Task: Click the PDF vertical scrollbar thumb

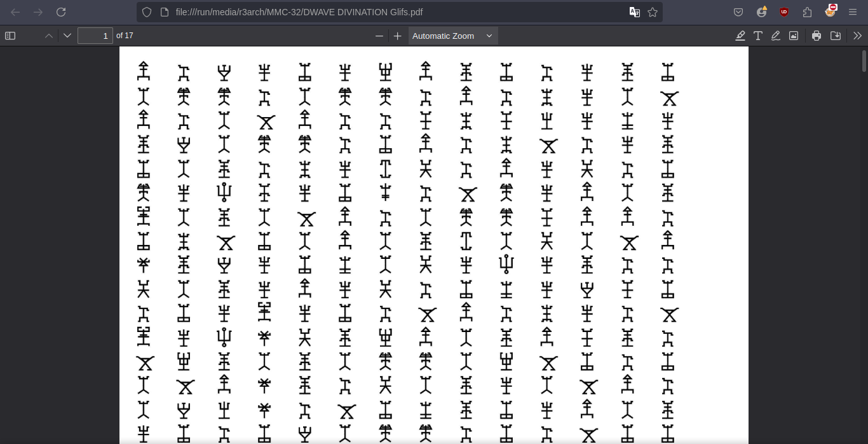Action: point(864,60)
